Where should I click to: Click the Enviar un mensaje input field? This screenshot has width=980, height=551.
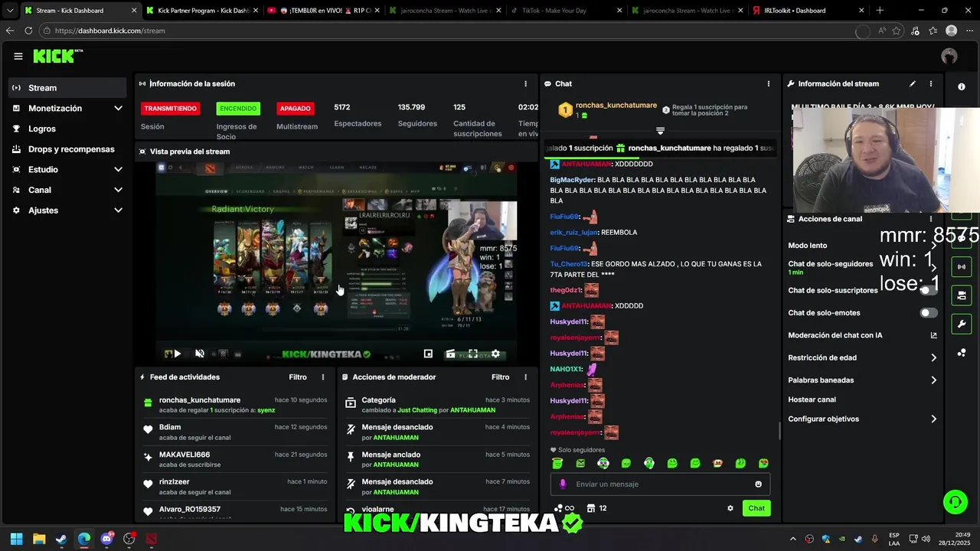(x=660, y=484)
